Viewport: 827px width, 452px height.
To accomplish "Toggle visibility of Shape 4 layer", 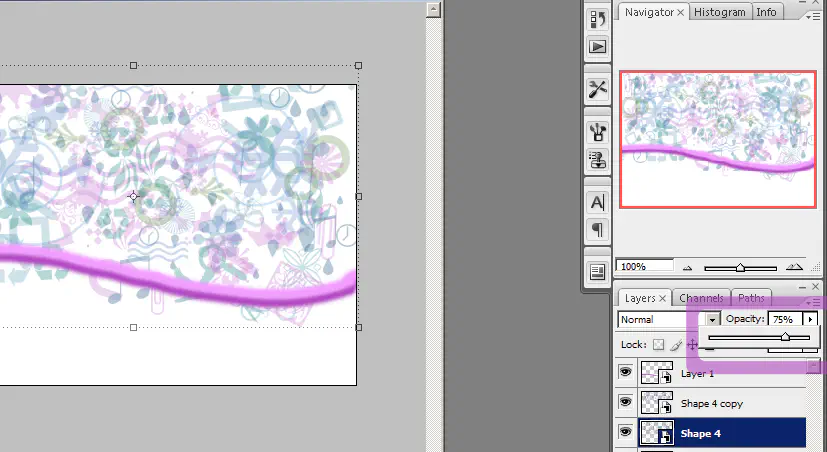I will pyautogui.click(x=626, y=433).
